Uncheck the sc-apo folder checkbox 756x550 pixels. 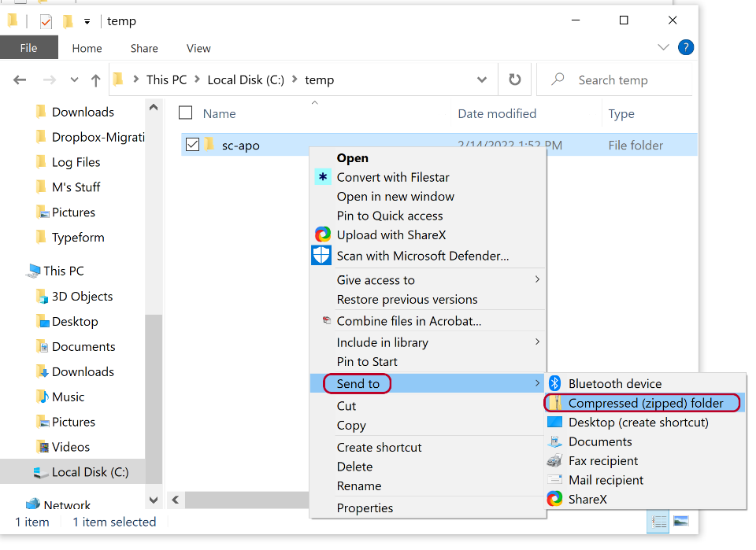click(x=192, y=145)
